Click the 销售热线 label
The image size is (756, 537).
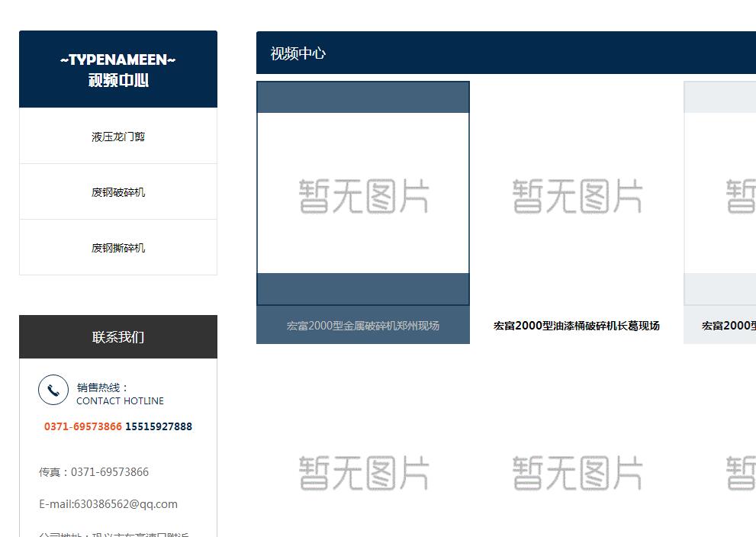pos(102,387)
